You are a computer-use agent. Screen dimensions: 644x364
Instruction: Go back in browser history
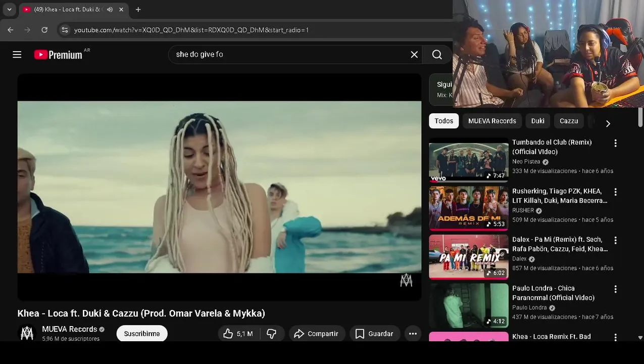pos(11,30)
